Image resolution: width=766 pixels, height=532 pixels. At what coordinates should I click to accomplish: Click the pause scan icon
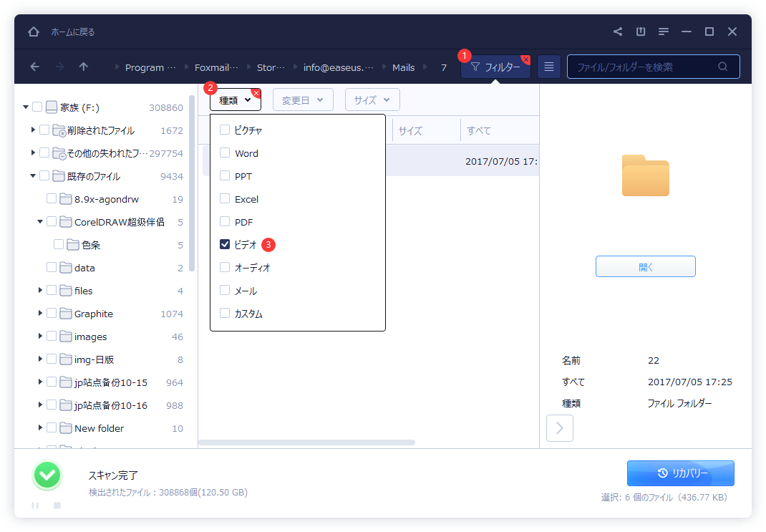click(35, 505)
